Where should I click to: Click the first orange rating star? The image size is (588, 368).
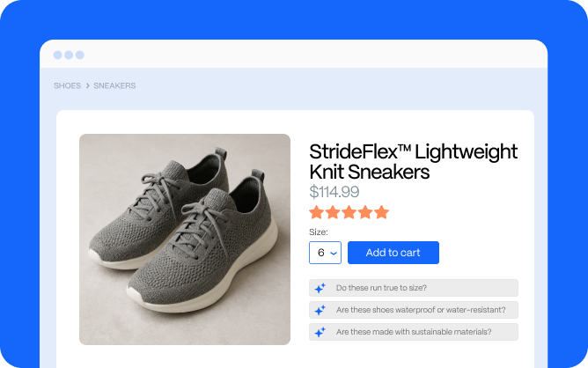click(317, 212)
